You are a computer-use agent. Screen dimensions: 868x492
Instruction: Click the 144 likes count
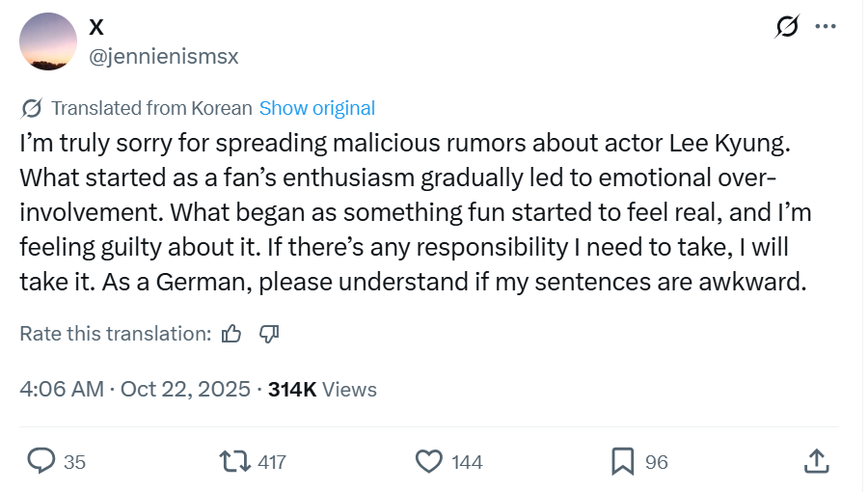click(467, 463)
